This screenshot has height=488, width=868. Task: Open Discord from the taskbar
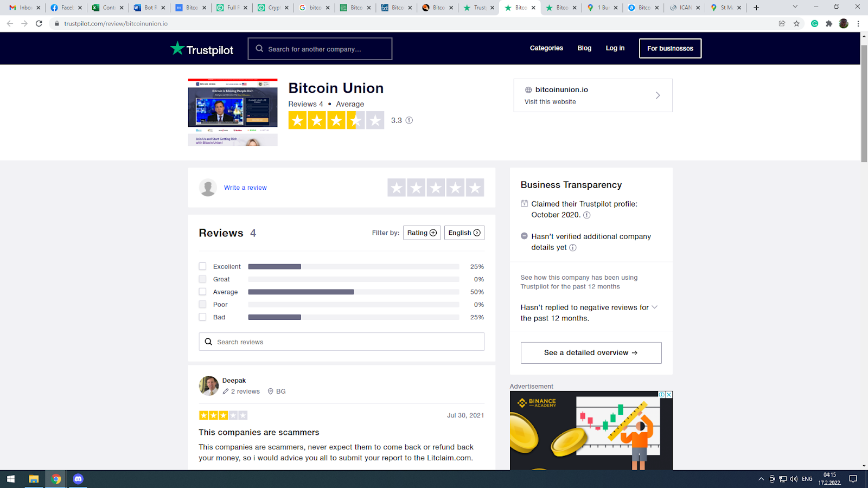(78, 479)
